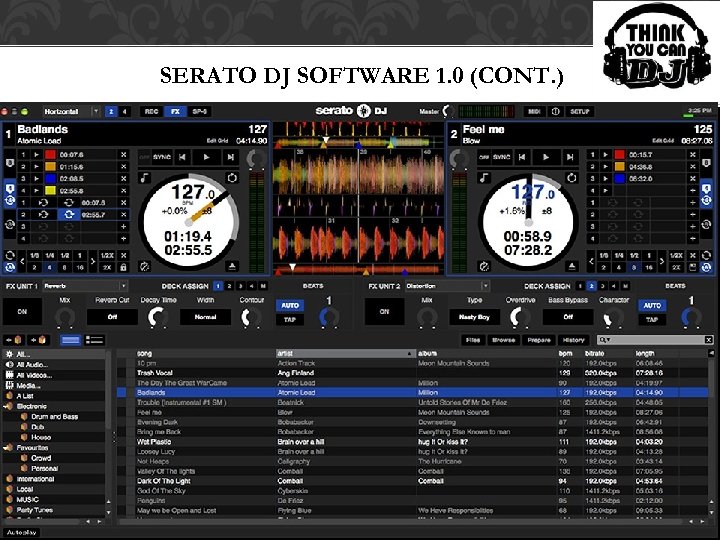Viewport: 720px width, 540px height.
Task: Open the search field magnifier dropdown
Action: [604, 340]
